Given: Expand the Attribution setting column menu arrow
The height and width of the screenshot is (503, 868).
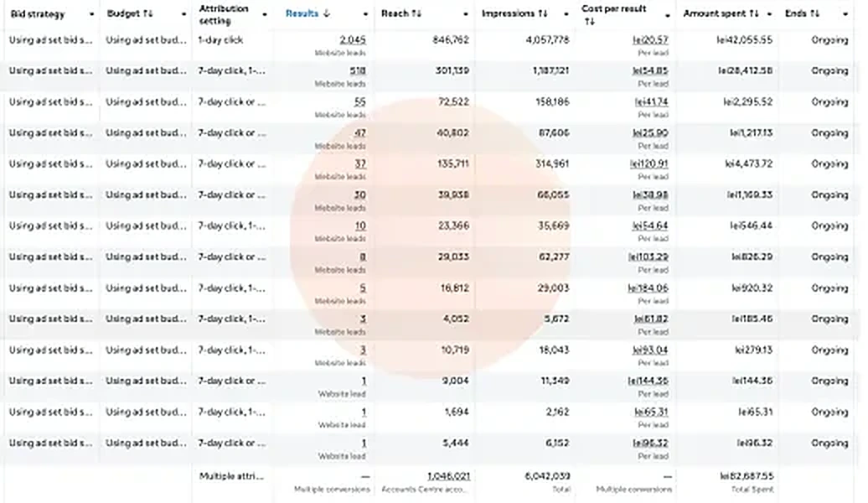Looking at the screenshot, I should coord(265,14).
